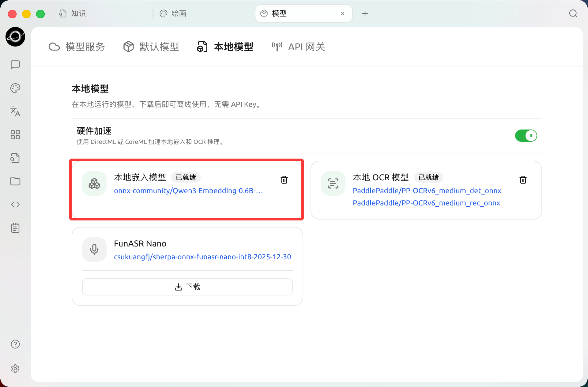Open the 默认模型 section
This screenshot has height=387, width=588.
point(151,47)
